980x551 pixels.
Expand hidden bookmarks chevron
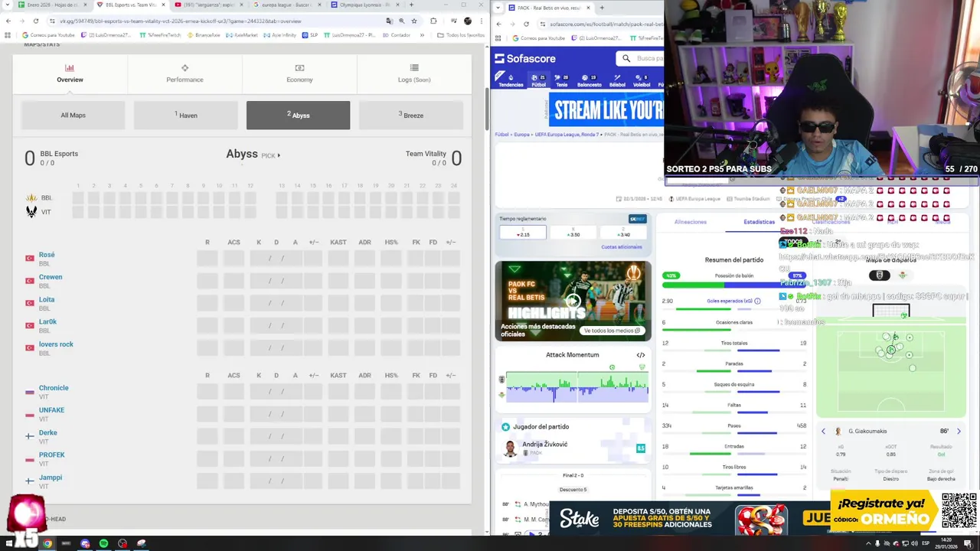coord(422,35)
